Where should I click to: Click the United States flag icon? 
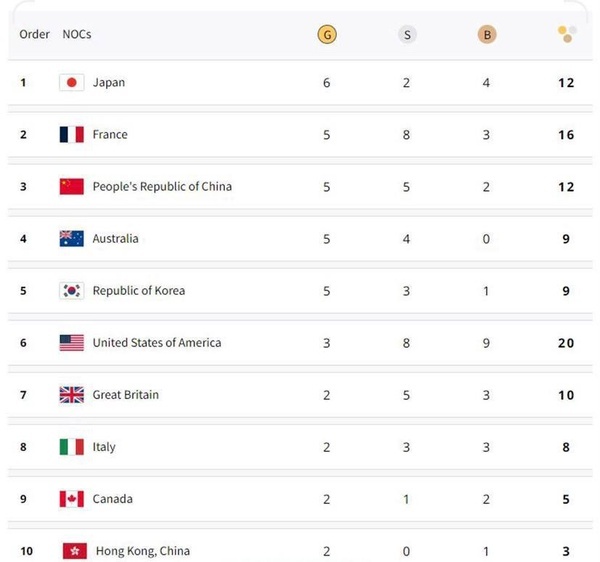(x=71, y=343)
